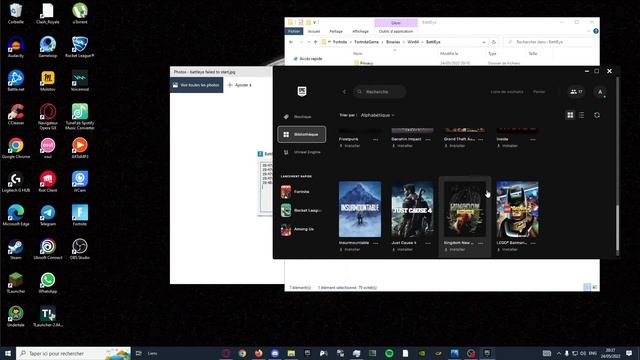Open the Battle.net desktop icon
640x360 pixels.
point(16,80)
